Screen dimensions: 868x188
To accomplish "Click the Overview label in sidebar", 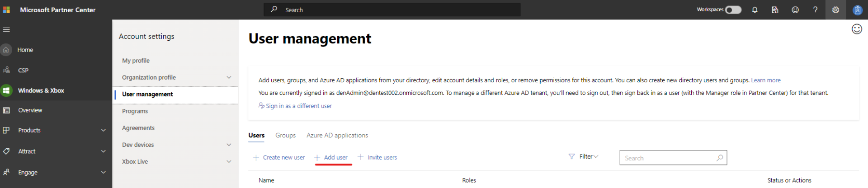I will (x=30, y=110).
